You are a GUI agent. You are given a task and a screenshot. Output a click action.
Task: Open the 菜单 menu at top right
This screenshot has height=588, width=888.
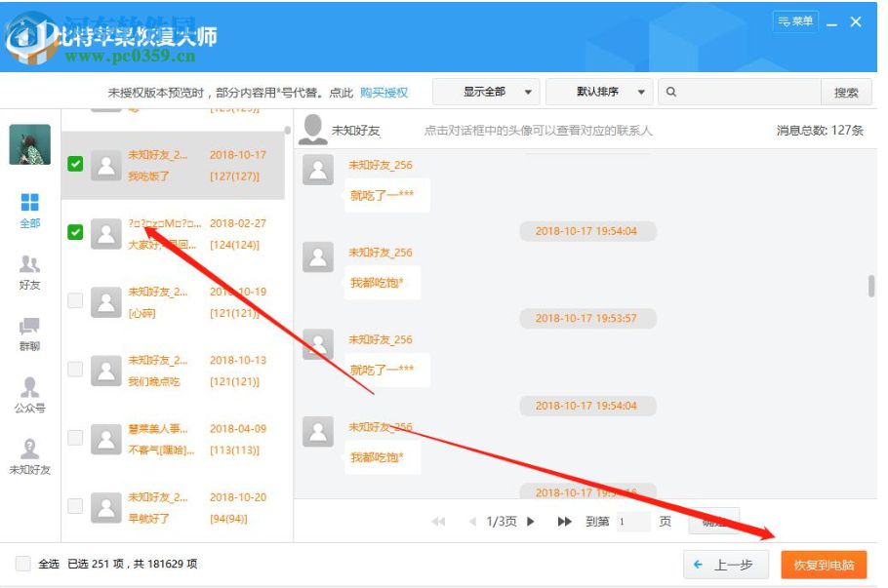coord(795,21)
